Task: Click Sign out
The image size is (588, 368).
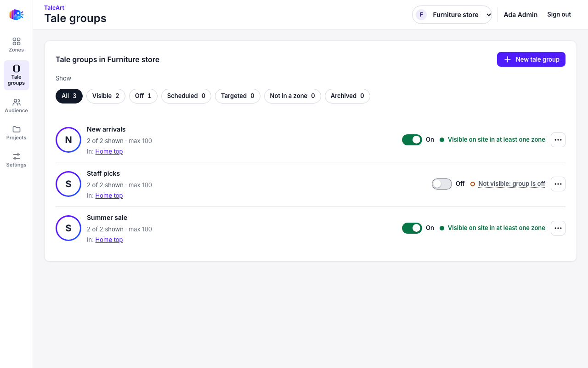Action: (559, 15)
